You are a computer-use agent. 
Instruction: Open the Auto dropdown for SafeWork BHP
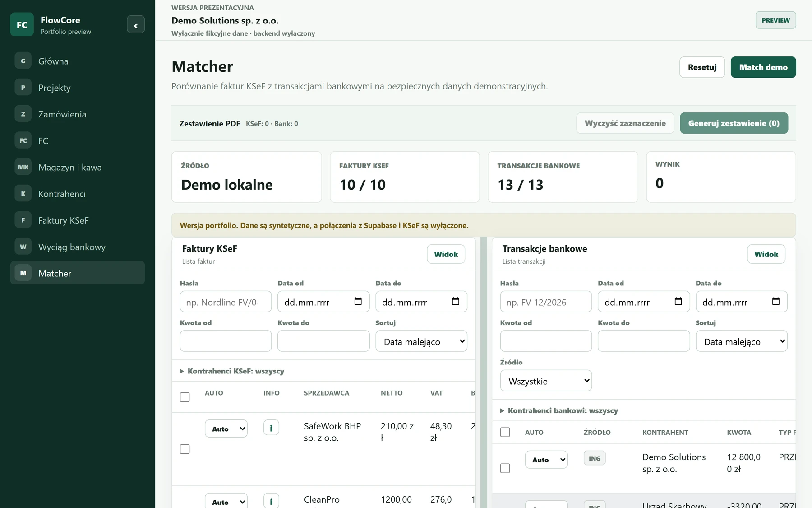click(226, 429)
